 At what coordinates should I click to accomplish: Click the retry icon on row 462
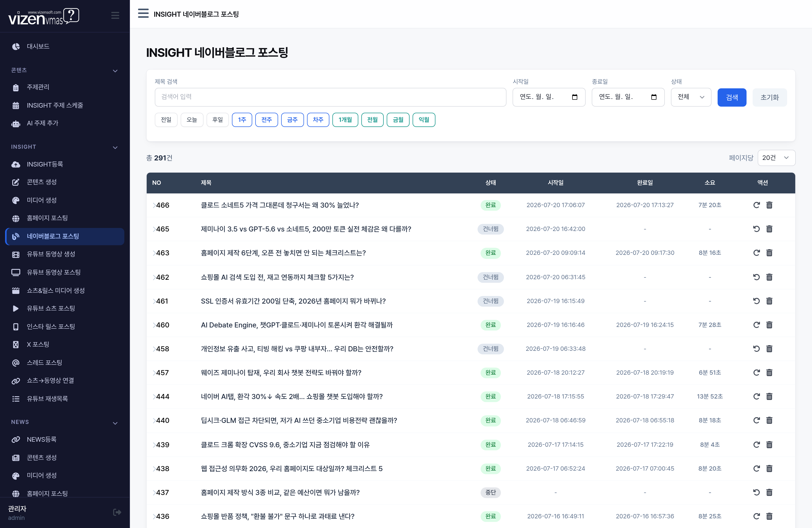(x=756, y=277)
